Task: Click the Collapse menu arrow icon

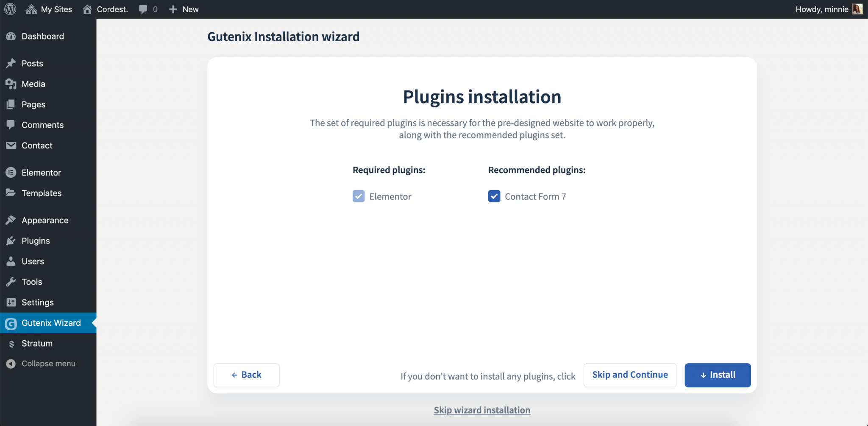Action: [11, 364]
